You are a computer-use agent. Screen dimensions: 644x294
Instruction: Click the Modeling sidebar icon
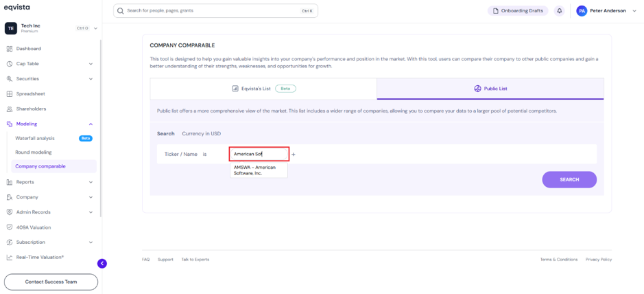10,124
